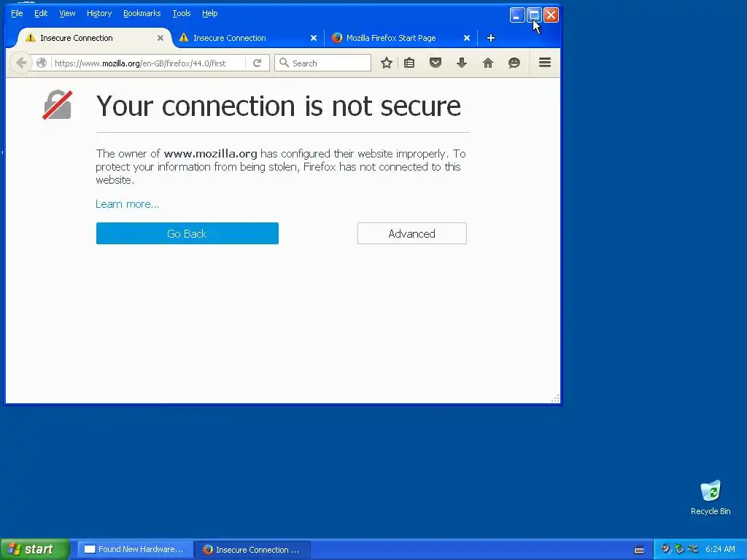Open the History menu
Image resolution: width=747 pixels, height=560 pixels.
tap(99, 13)
